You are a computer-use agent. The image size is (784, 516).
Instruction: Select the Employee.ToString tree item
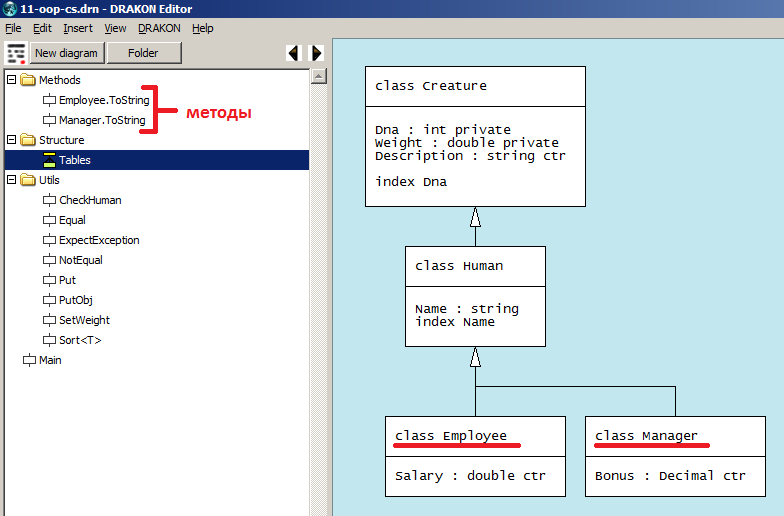[102, 100]
